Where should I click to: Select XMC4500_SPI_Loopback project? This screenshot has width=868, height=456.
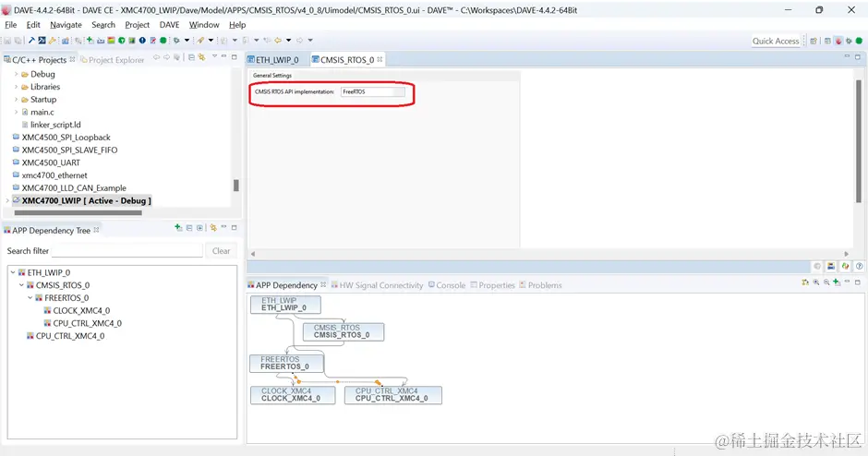(66, 138)
